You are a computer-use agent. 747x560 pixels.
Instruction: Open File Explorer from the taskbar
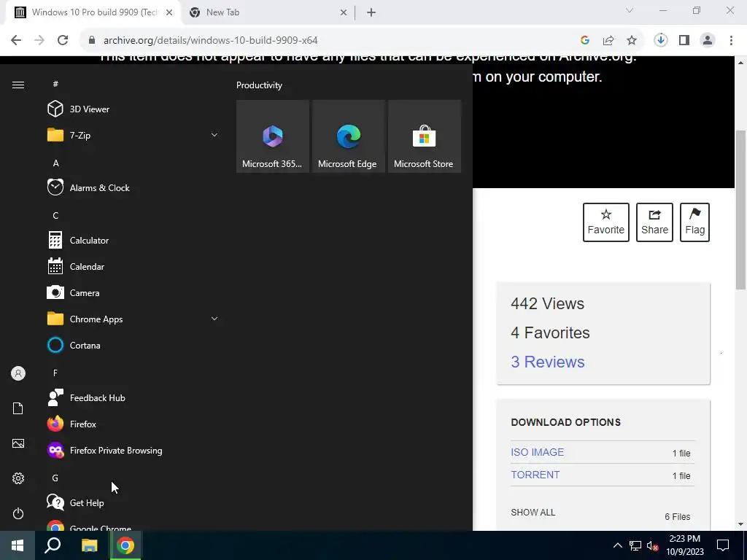click(89, 545)
